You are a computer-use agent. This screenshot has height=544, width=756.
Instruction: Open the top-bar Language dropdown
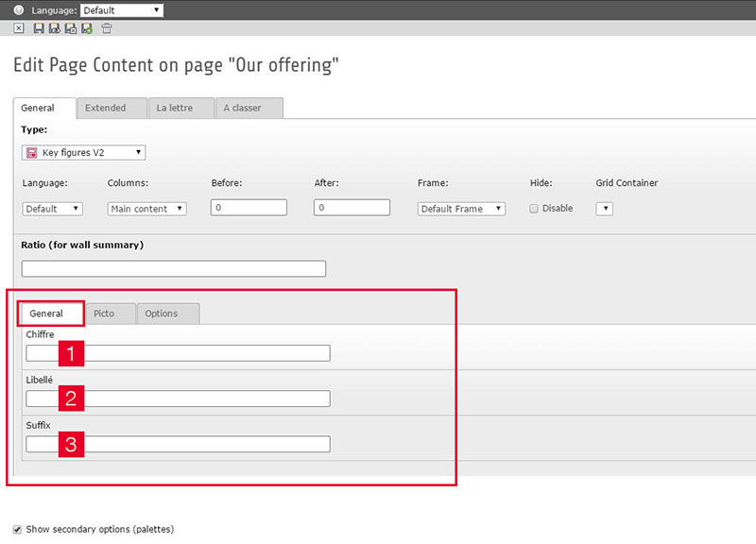coord(122,10)
